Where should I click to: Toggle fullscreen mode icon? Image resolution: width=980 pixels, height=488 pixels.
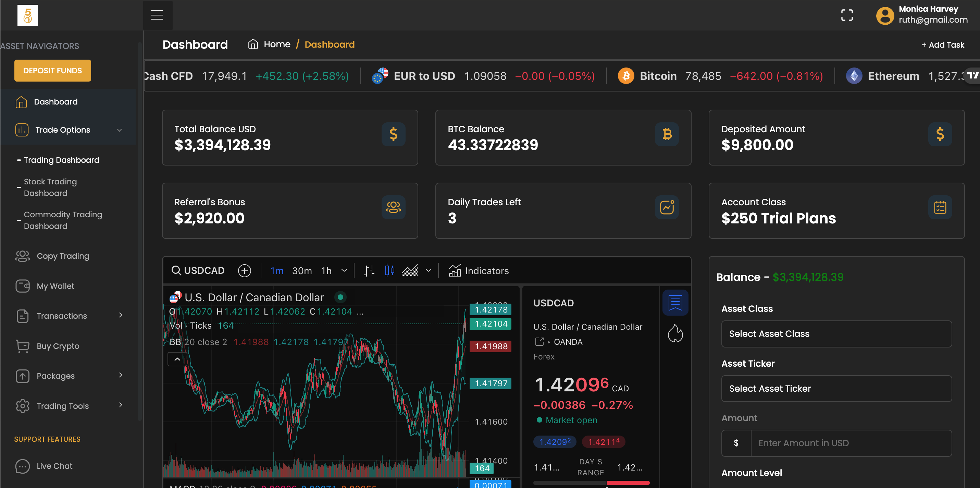[846, 15]
